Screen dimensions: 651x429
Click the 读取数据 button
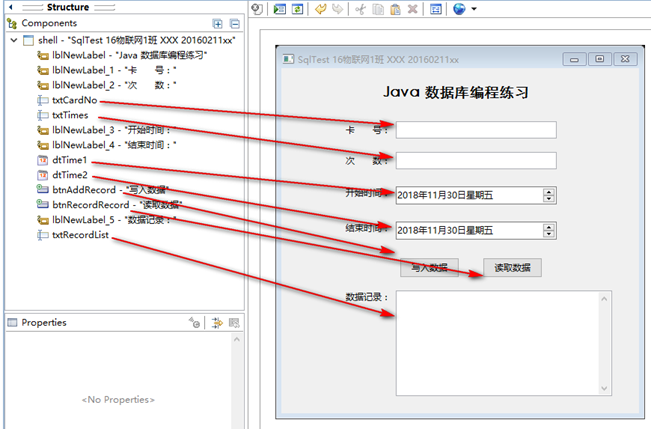[512, 268]
